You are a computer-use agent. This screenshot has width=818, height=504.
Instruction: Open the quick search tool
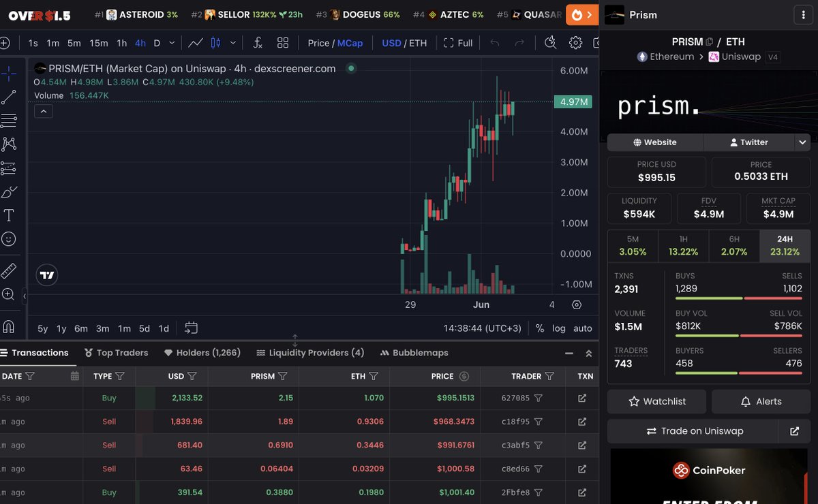[x=550, y=43]
